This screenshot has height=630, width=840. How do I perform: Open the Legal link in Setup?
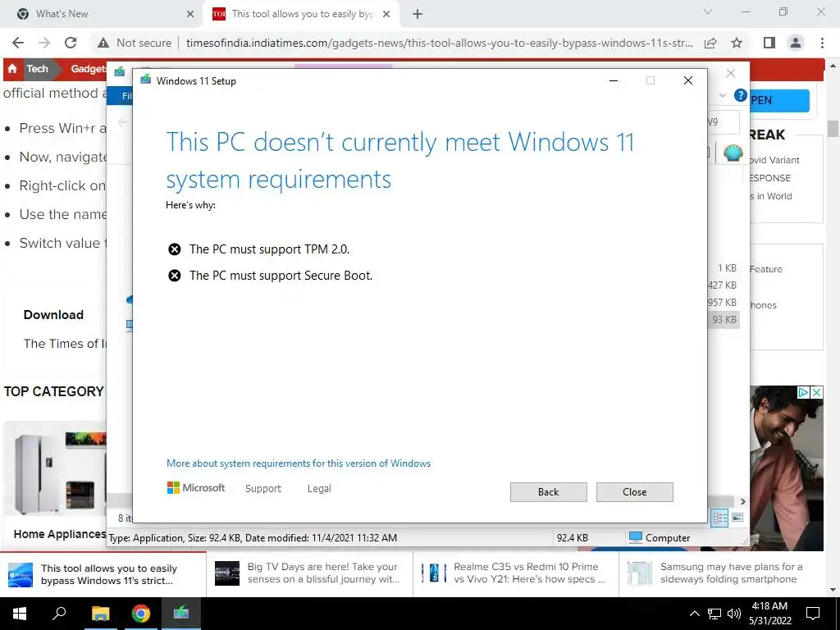tap(319, 489)
